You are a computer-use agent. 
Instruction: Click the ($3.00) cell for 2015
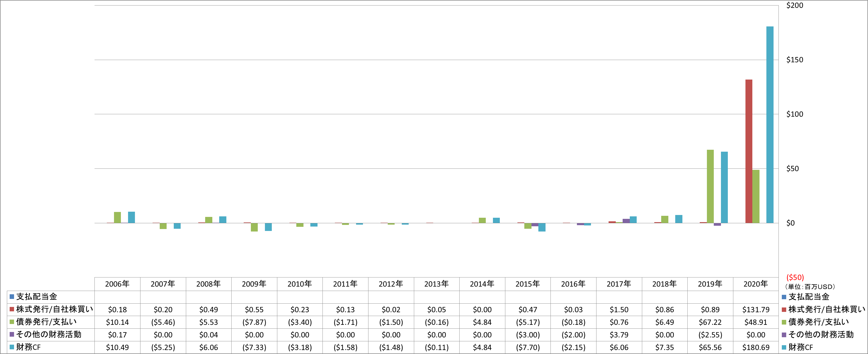pos(528,335)
